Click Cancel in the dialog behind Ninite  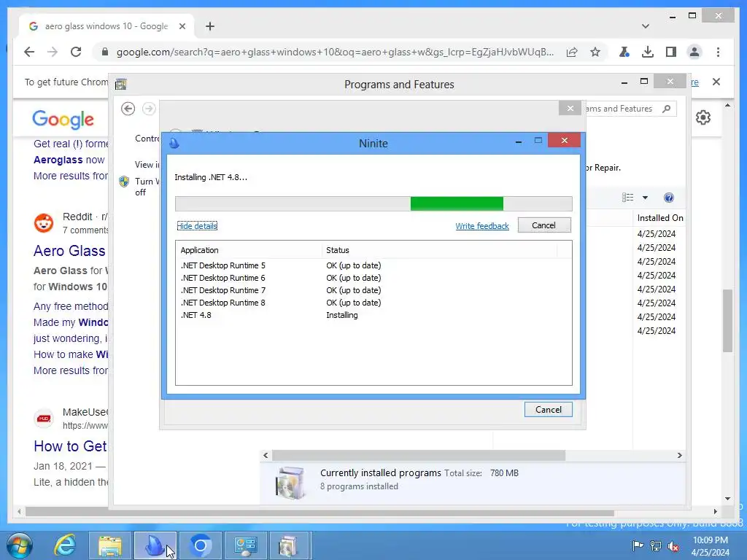549,410
